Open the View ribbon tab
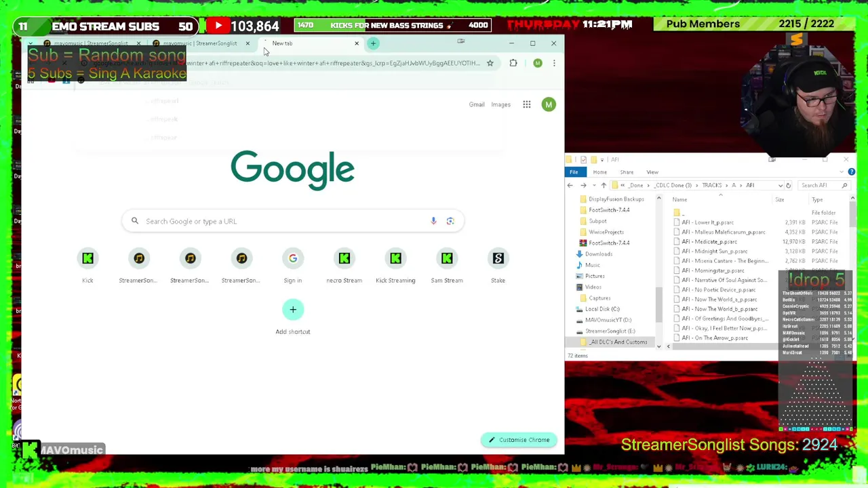Image resolution: width=868 pixels, height=488 pixels. 652,172
